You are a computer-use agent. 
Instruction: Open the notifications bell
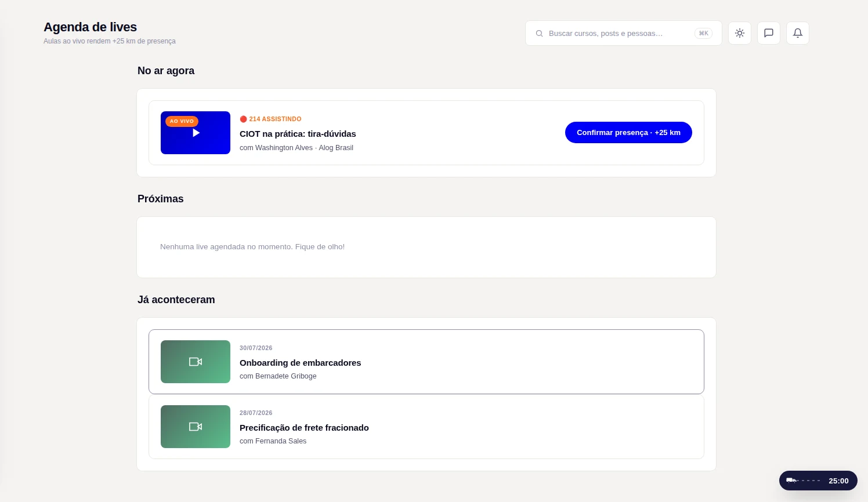pyautogui.click(x=798, y=33)
